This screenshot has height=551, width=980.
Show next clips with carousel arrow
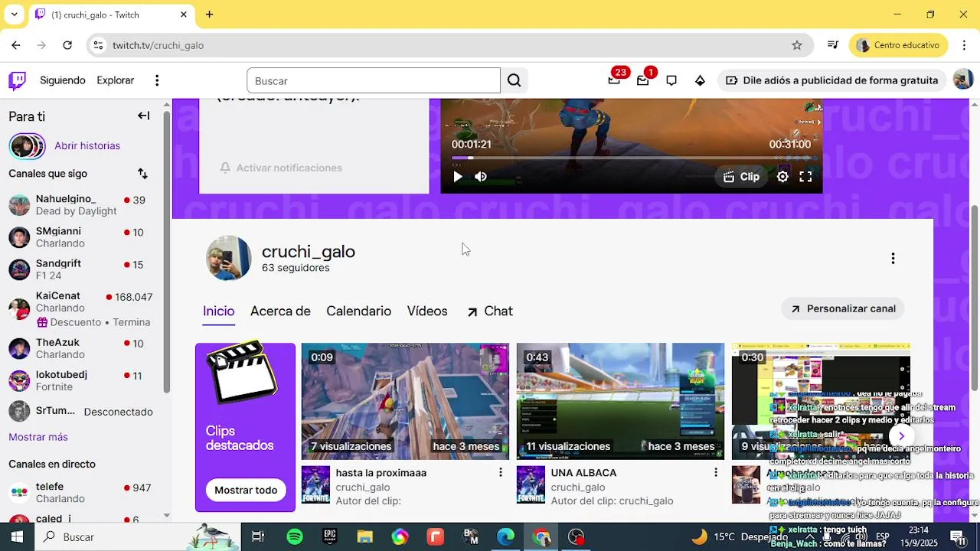901,436
